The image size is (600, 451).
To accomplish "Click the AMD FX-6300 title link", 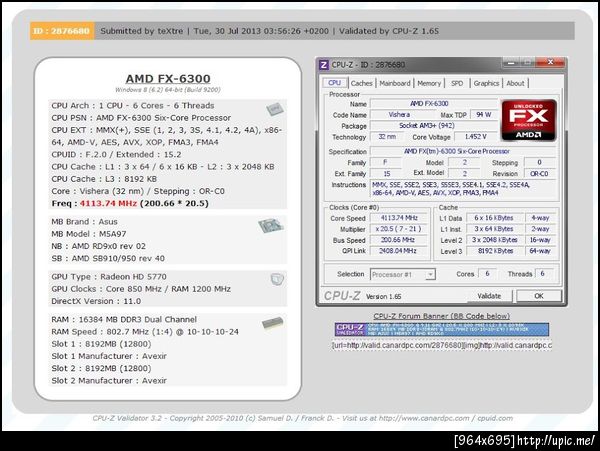I will click(168, 78).
